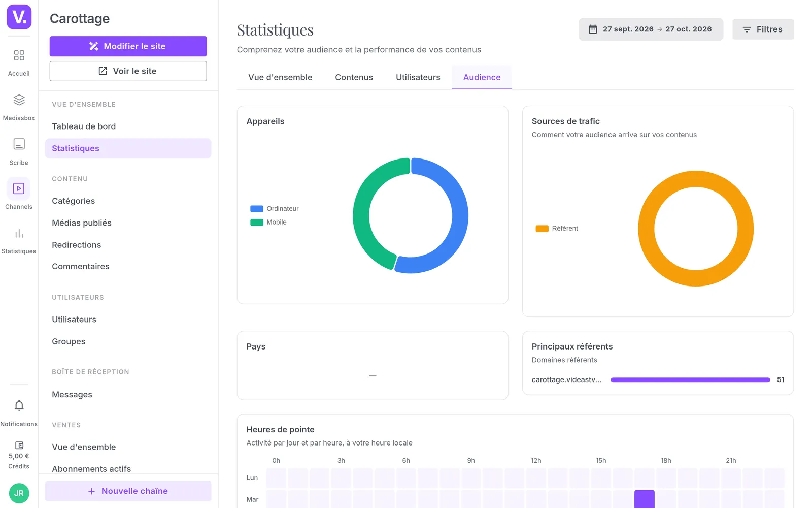Open the Notifications bell icon
Screen dimensions: 812x508
(19, 406)
